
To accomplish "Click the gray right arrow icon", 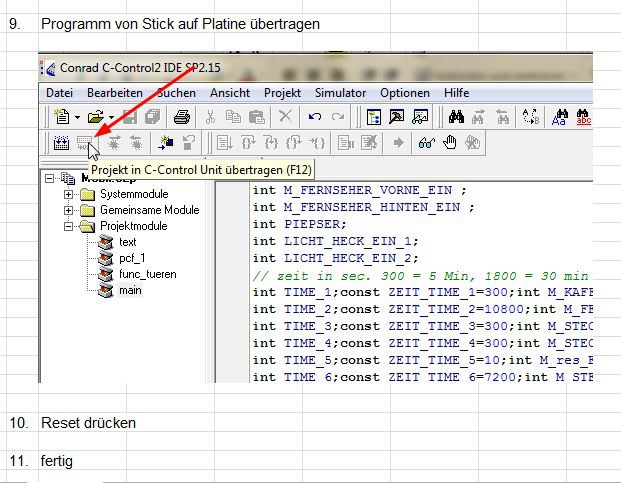I will pyautogui.click(x=398, y=143).
